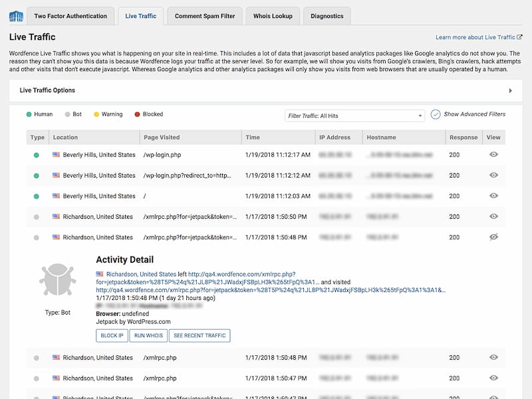Image resolution: width=532 pixels, height=399 pixels.
Task: Click the RUN WHOIS button
Action: pyautogui.click(x=148, y=335)
